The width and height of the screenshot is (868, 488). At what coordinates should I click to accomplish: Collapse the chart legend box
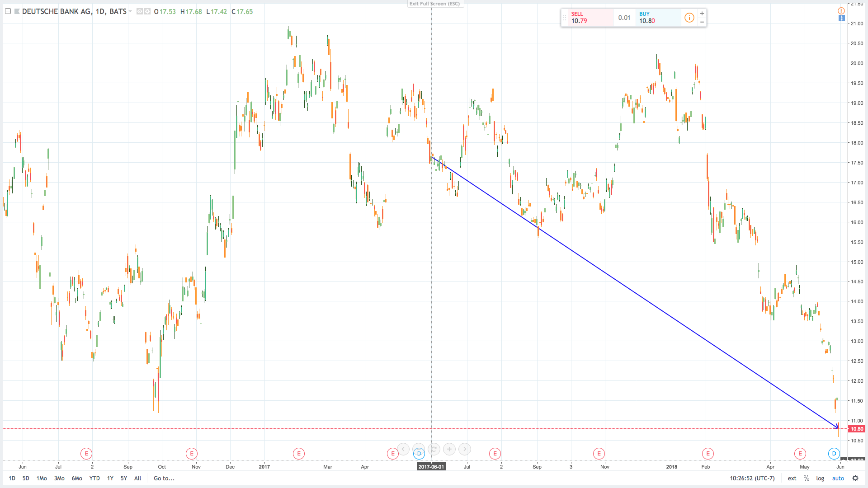8,11
